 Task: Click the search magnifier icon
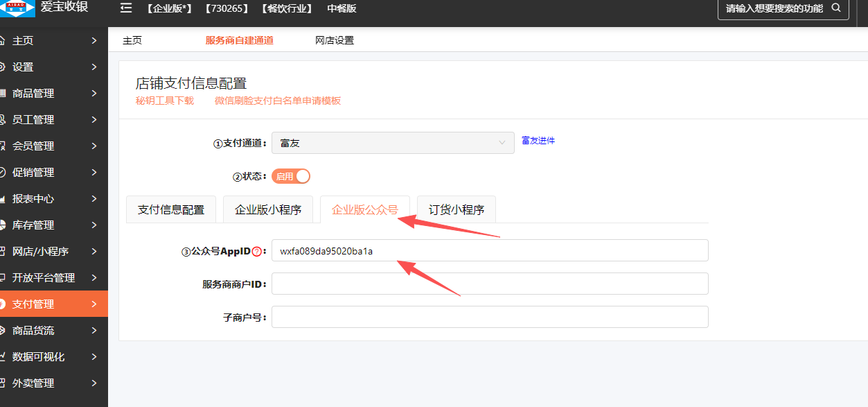tap(835, 8)
